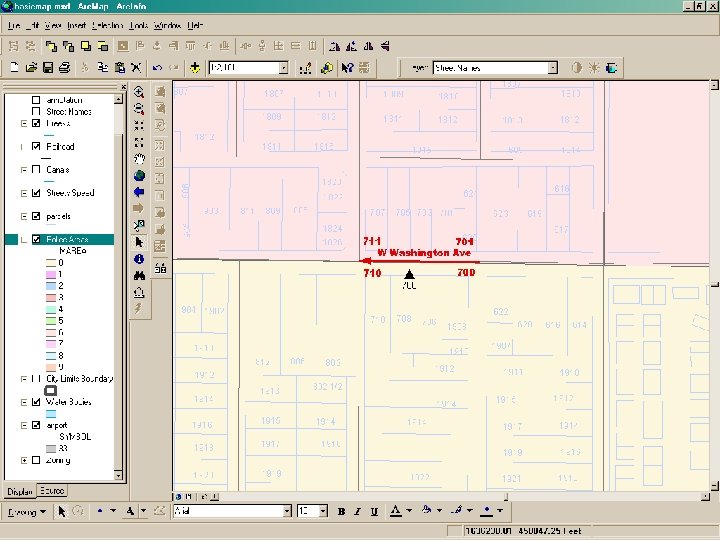Open the File menu
Viewport: 720px width, 540px height.
[x=14, y=25]
